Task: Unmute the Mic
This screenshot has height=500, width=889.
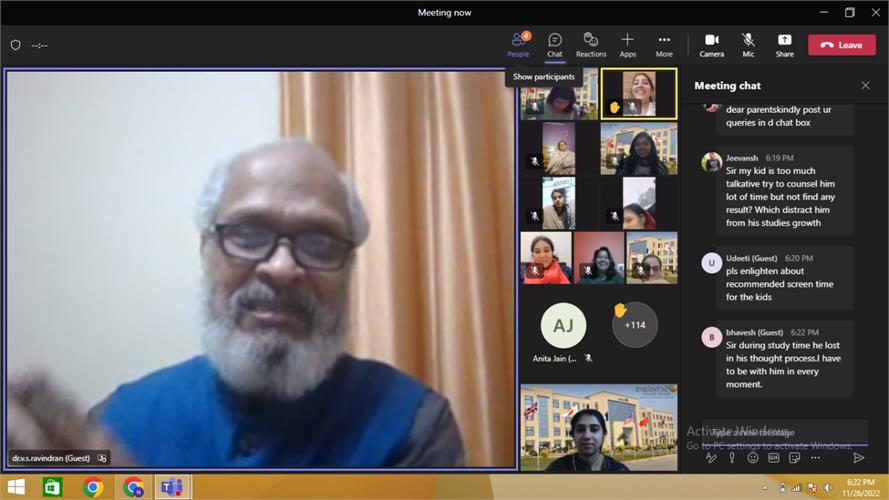Action: (748, 44)
